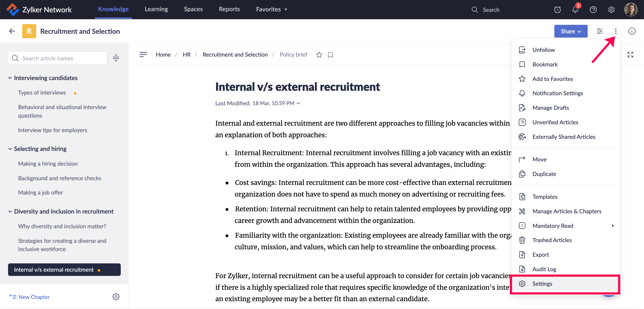Open the info panel icon

[631, 31]
